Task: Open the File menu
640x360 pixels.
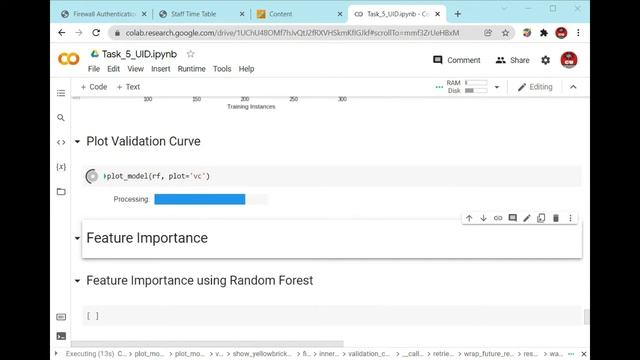Action: pos(94,69)
